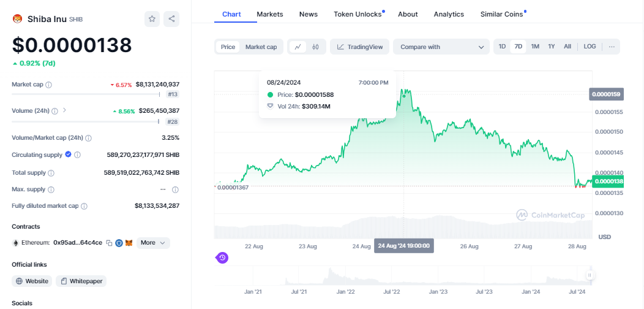Set chart range to 1D
The image size is (644, 309).
click(x=502, y=47)
